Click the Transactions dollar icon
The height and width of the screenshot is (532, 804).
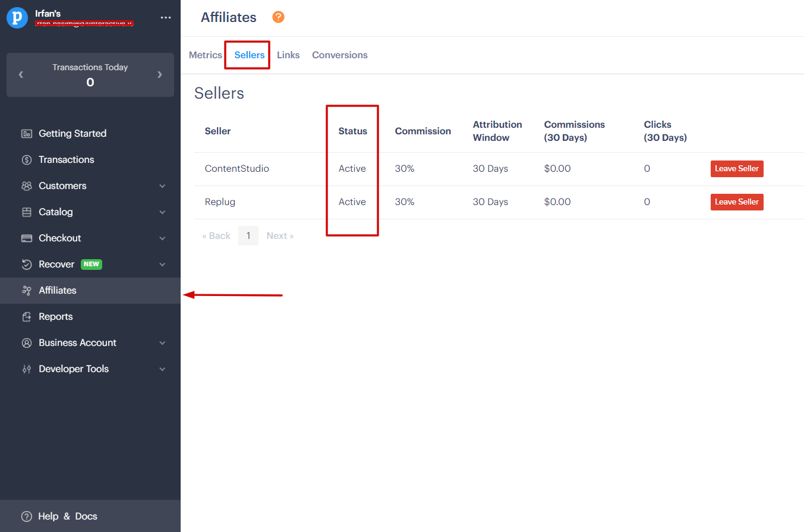pyautogui.click(x=26, y=160)
